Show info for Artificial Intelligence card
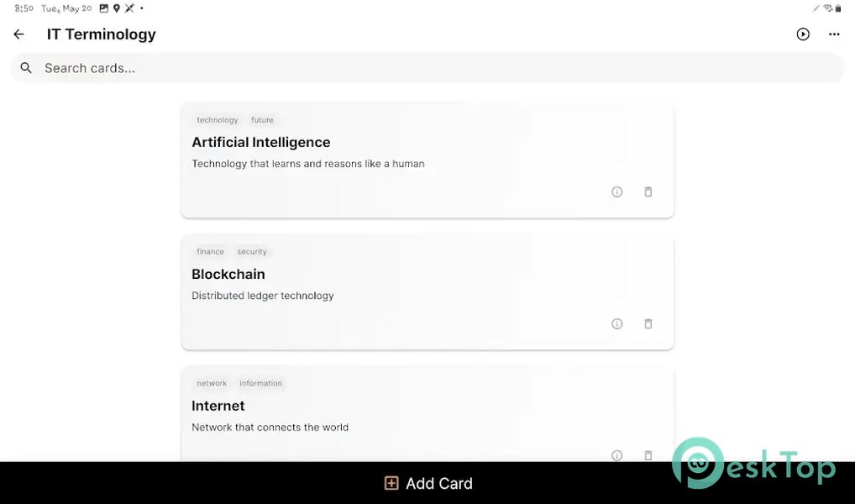 (x=616, y=192)
